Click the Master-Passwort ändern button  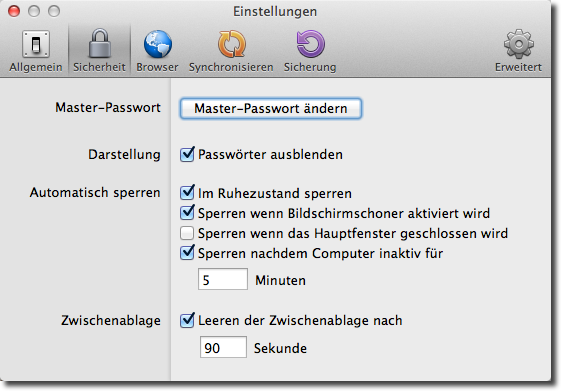click(x=271, y=108)
